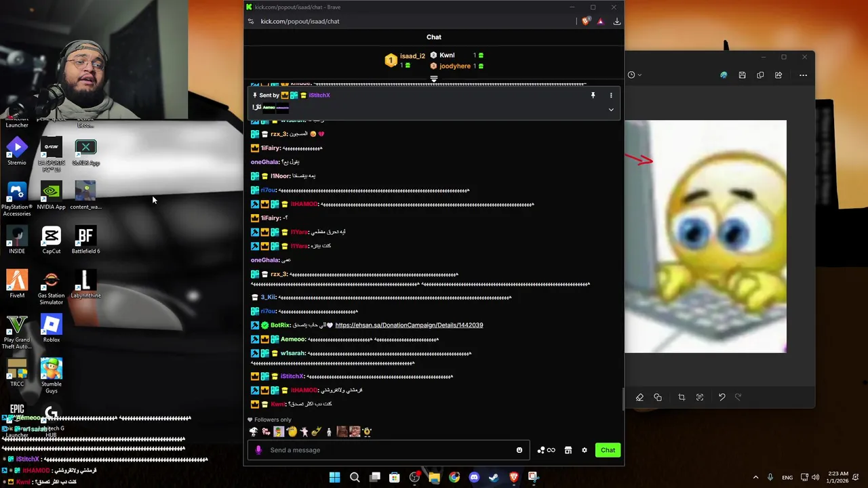Select the shapes tool in Snipping Tool

click(x=658, y=397)
